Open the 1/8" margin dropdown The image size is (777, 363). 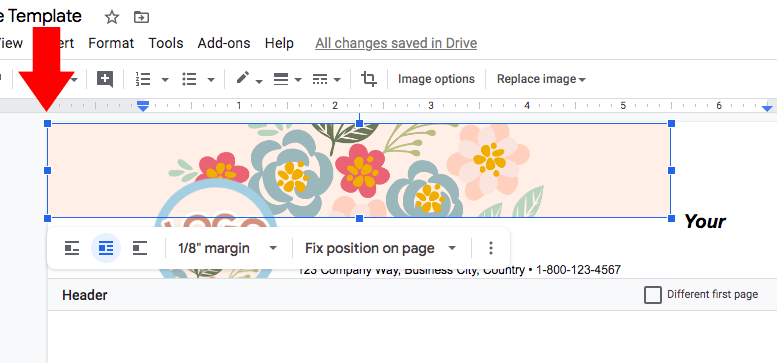(227, 248)
